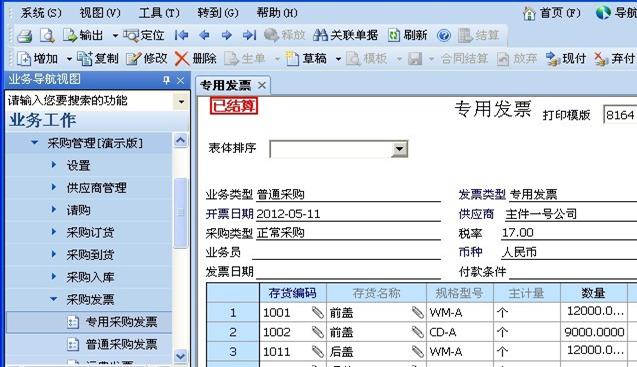Collapse the 采购发票 tree node
The width and height of the screenshot is (637, 367).
tap(54, 299)
